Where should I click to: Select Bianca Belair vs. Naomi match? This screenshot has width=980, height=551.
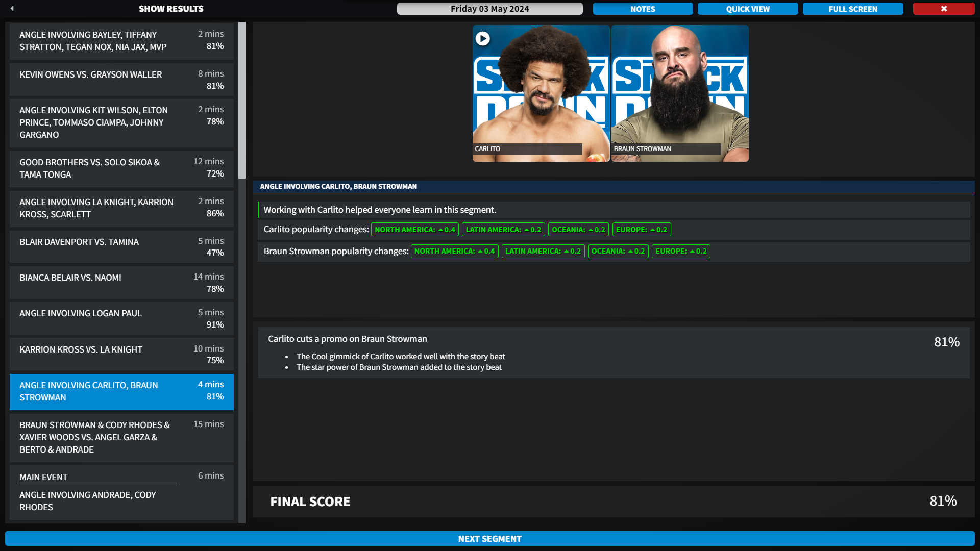tap(121, 283)
